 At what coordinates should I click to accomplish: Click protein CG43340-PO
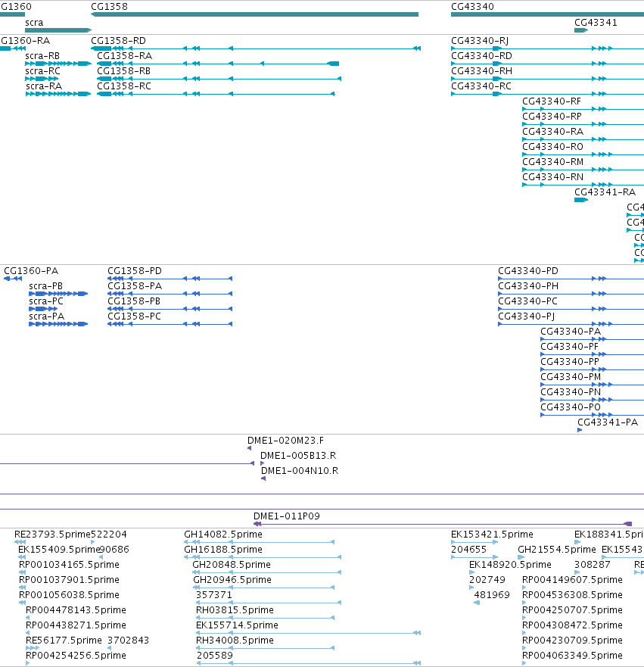tap(571, 407)
